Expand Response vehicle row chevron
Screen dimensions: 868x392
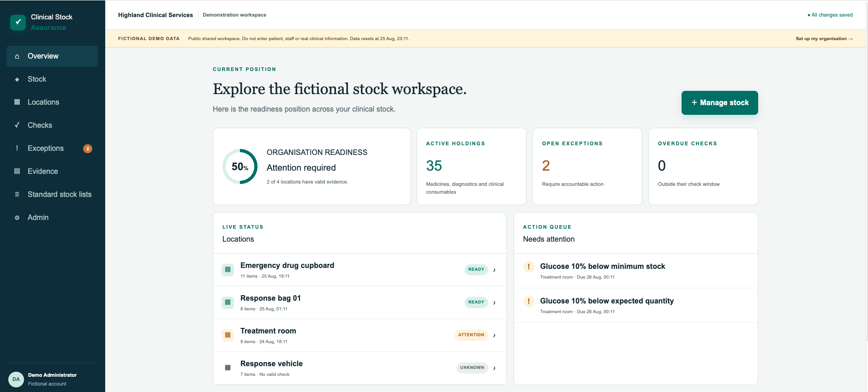[494, 368]
